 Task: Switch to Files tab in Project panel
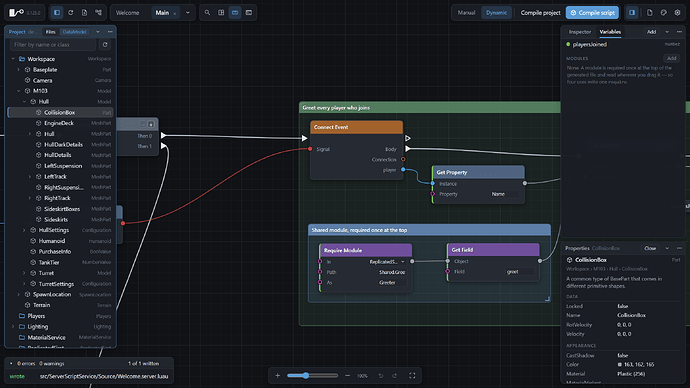click(51, 32)
